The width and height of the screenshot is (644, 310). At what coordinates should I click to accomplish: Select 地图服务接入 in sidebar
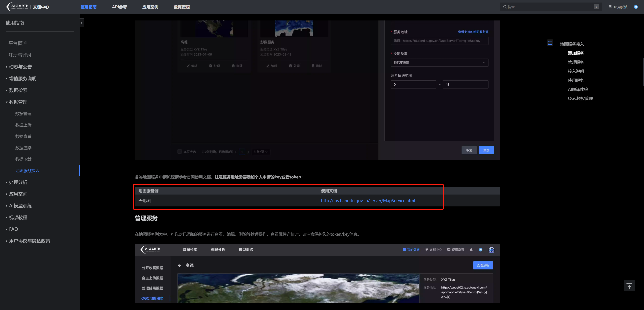[27, 171]
